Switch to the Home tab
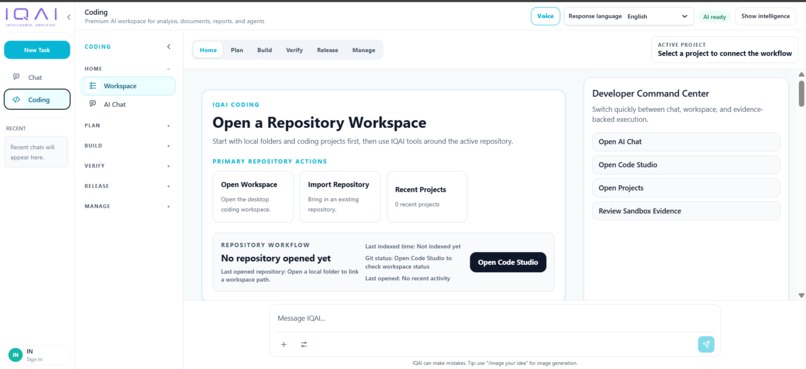 208,50
